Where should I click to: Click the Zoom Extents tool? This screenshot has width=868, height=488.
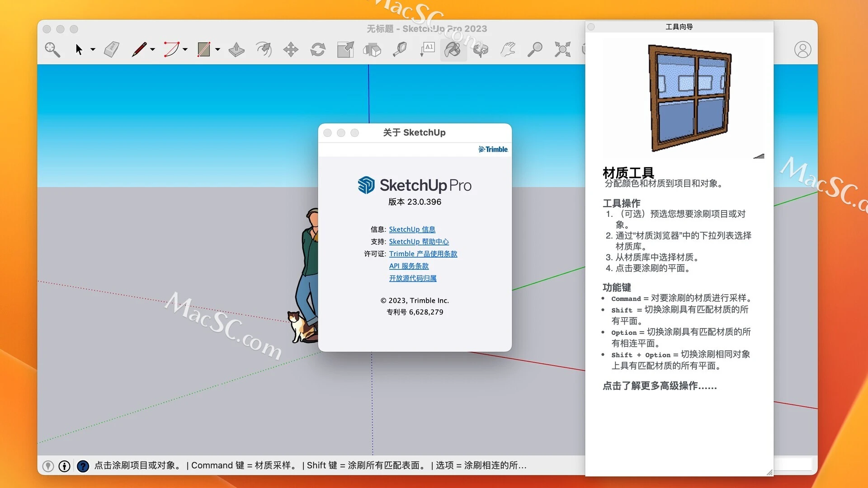tap(562, 50)
